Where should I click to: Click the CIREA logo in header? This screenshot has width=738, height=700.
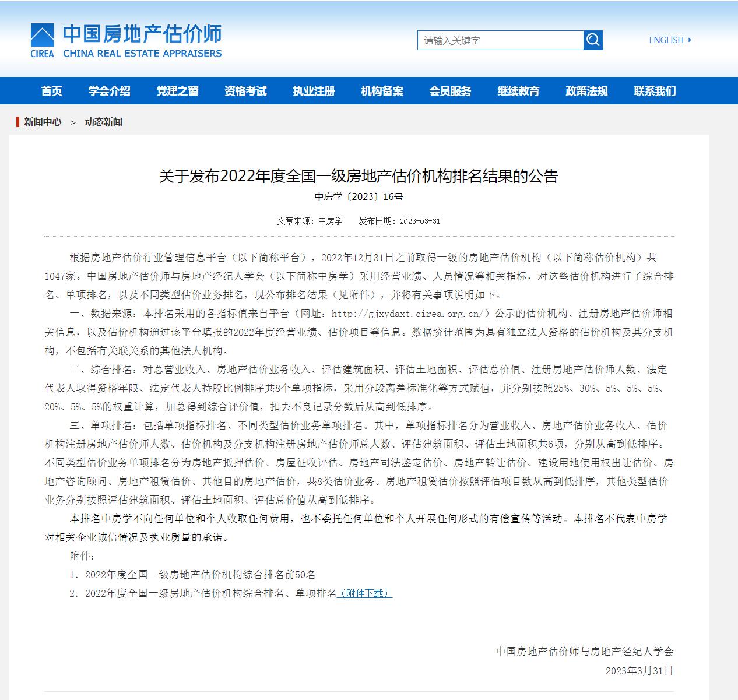pyautogui.click(x=43, y=40)
